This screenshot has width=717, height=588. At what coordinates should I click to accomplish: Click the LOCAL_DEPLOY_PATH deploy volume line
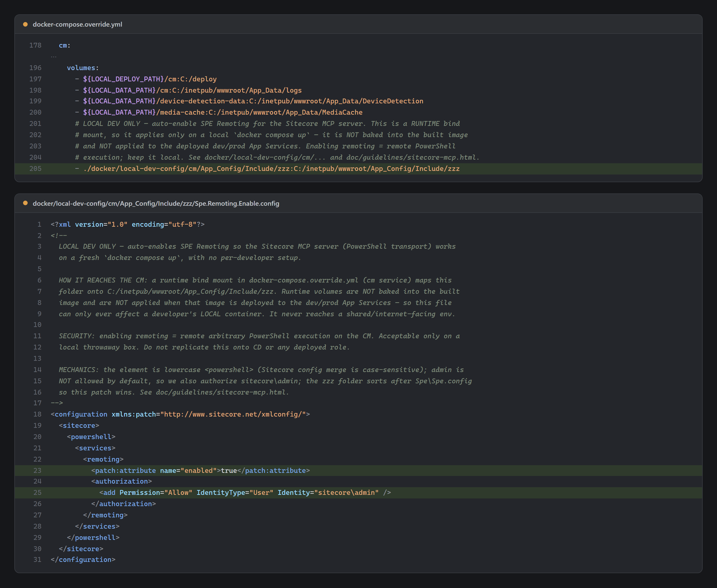click(x=146, y=79)
